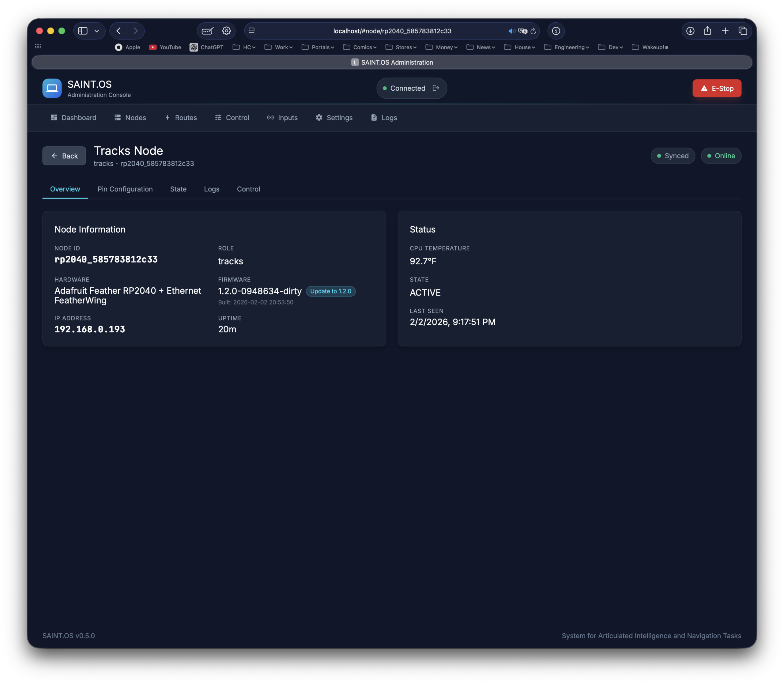Click the info circle toolbar icon
Viewport: 784px width, 684px height.
pyautogui.click(x=556, y=31)
